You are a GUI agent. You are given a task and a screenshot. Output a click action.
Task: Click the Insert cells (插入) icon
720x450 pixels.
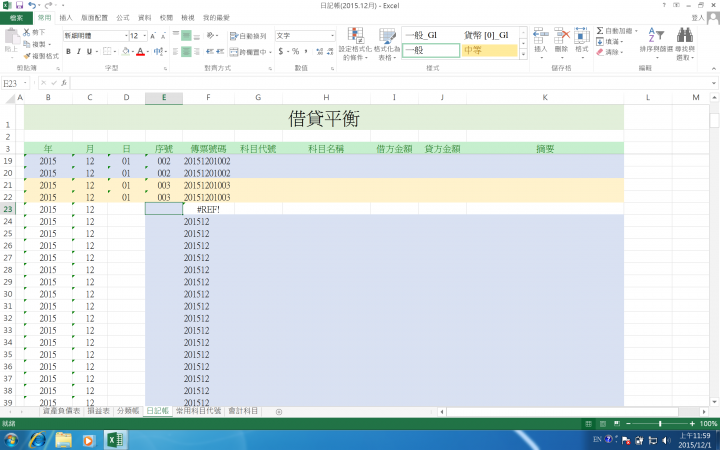[x=540, y=35]
